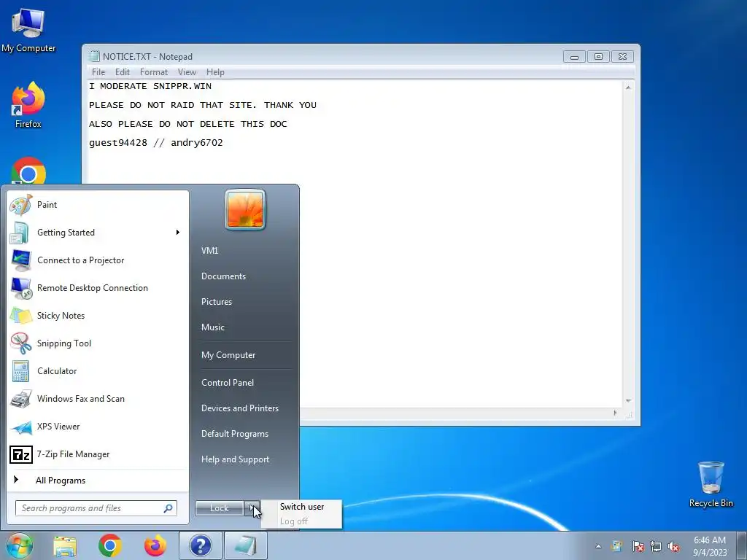Choose the greyed-out Log off option
This screenshot has width=747, height=560.
(x=294, y=521)
